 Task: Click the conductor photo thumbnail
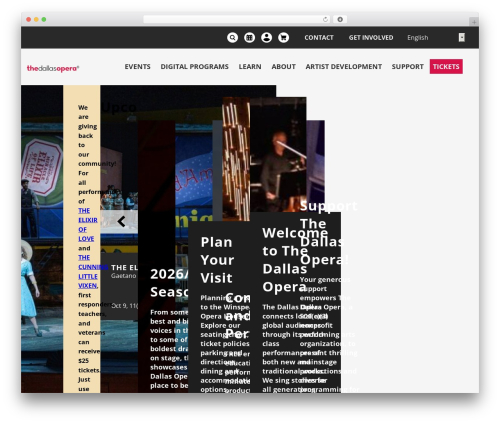(x=278, y=154)
